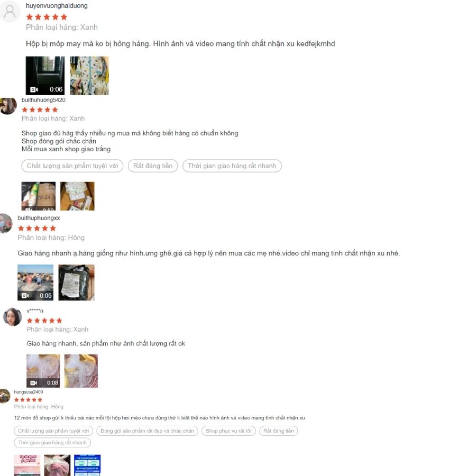This screenshot has width=476, height=476.
Task: Open the shipping package label photo
Action: click(x=76, y=282)
